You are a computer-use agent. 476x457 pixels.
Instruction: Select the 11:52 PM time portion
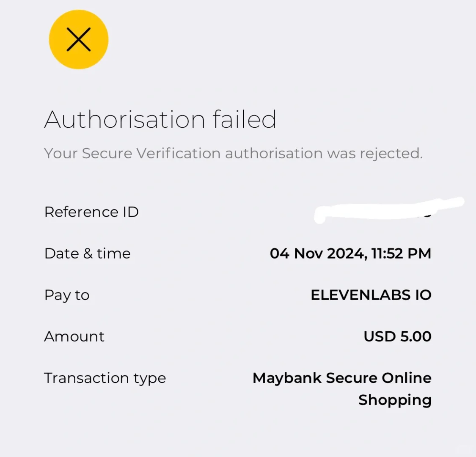401,253
